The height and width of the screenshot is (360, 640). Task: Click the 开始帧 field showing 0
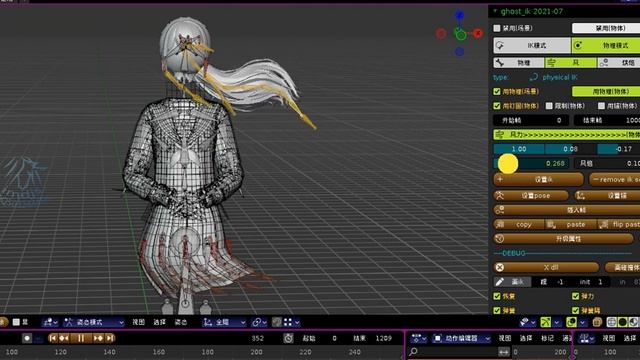pos(532,120)
